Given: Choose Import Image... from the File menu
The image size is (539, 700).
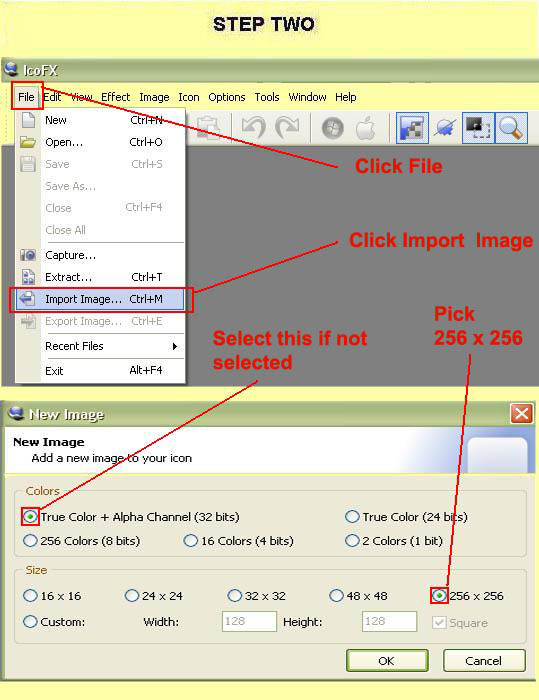Looking at the screenshot, I should 100,299.
